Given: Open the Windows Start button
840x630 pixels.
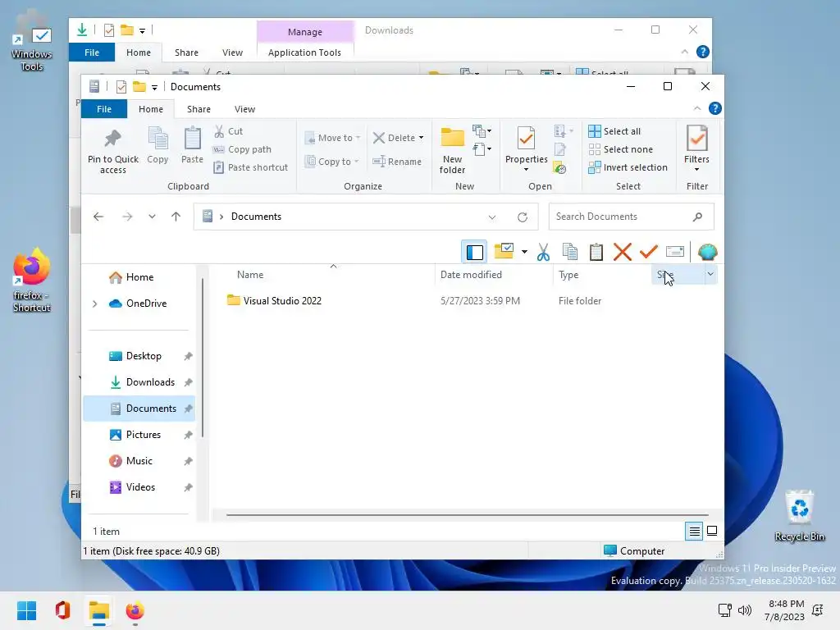Looking at the screenshot, I should pyautogui.click(x=26, y=610).
